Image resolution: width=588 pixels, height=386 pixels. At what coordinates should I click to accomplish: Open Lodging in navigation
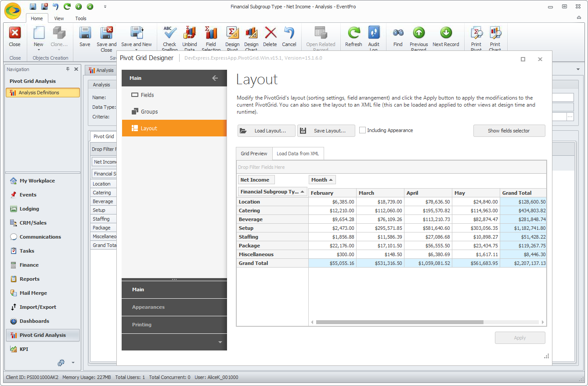coord(43,209)
